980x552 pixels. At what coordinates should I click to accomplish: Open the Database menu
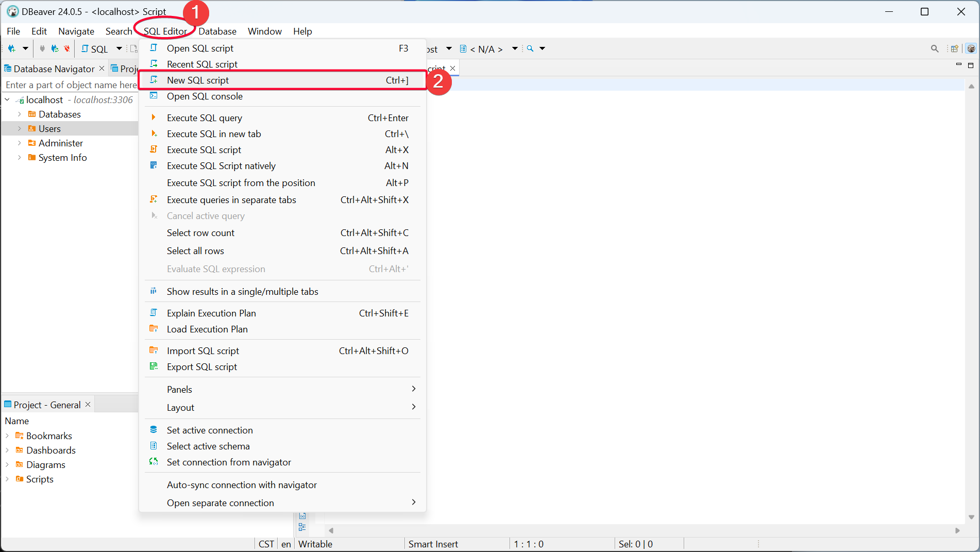[x=217, y=31]
